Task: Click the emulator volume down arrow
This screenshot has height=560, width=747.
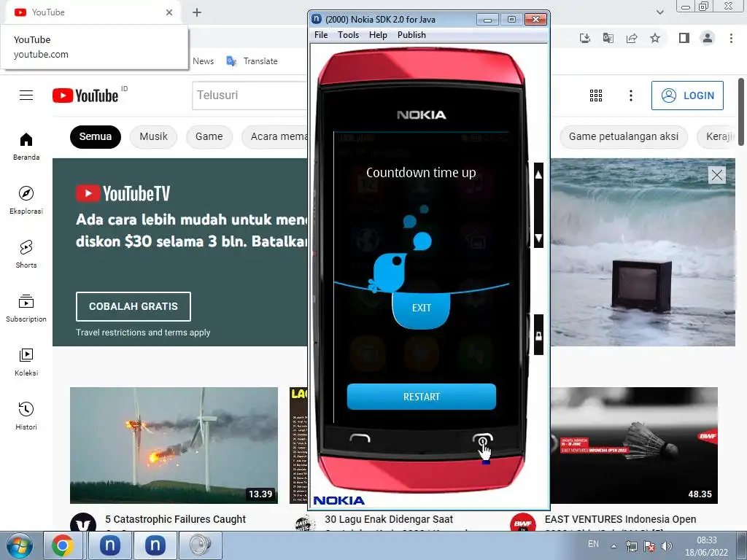Action: click(538, 238)
